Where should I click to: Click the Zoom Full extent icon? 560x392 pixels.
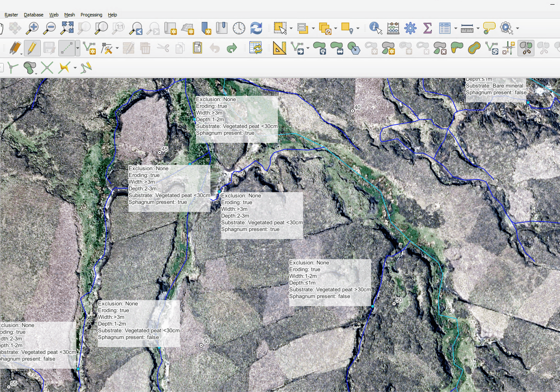coord(67,28)
